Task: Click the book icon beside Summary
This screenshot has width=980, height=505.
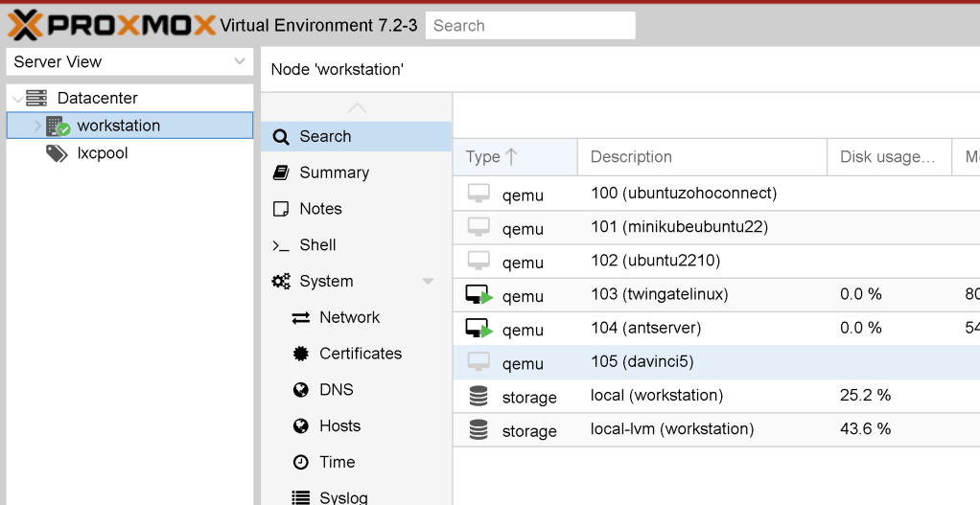Action: point(281,172)
